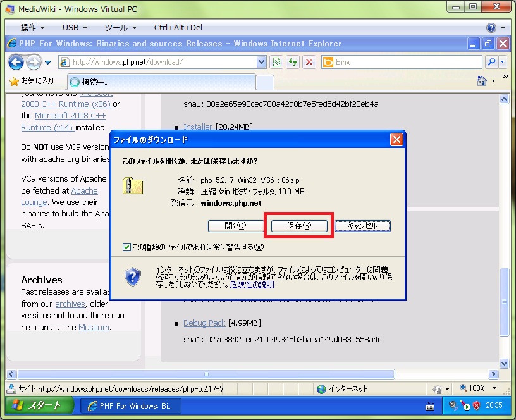Click the IE Forward navigation arrow
Image resolution: width=516 pixels, height=420 pixels.
click(34, 62)
